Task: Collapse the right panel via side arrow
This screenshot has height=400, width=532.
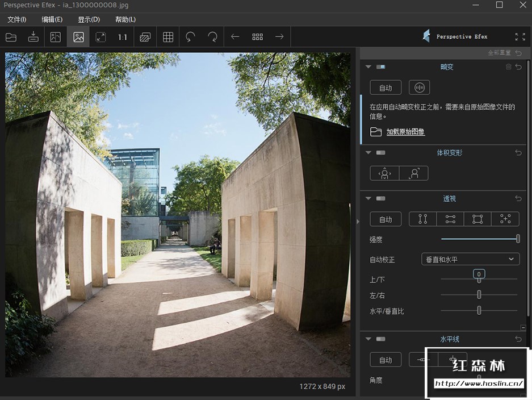Action: pyautogui.click(x=358, y=222)
